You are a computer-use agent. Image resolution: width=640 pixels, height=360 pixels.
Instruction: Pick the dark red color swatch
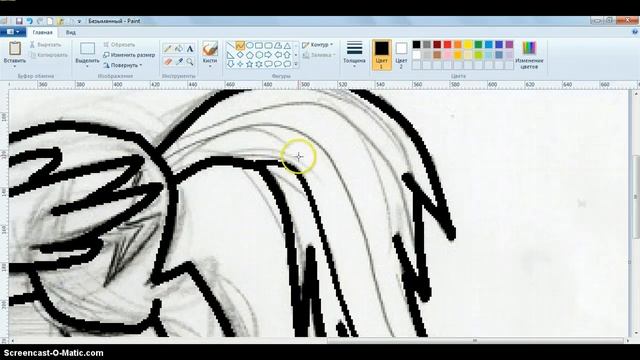point(437,44)
